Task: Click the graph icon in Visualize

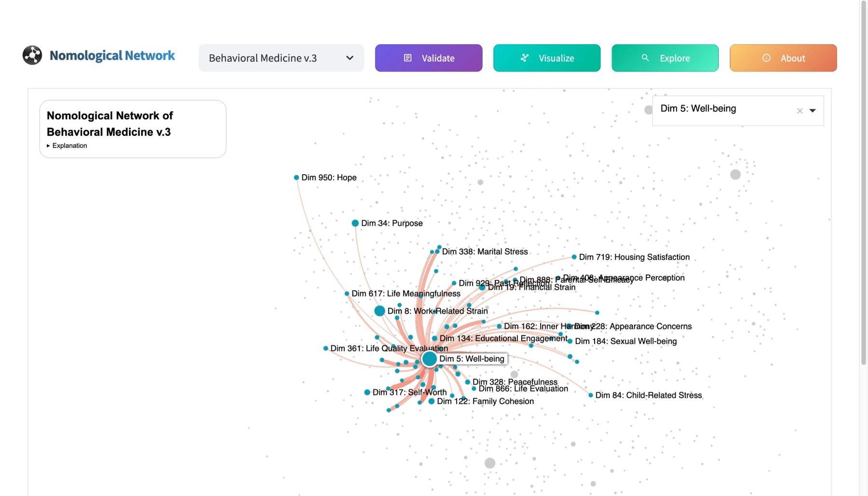Action: click(525, 58)
